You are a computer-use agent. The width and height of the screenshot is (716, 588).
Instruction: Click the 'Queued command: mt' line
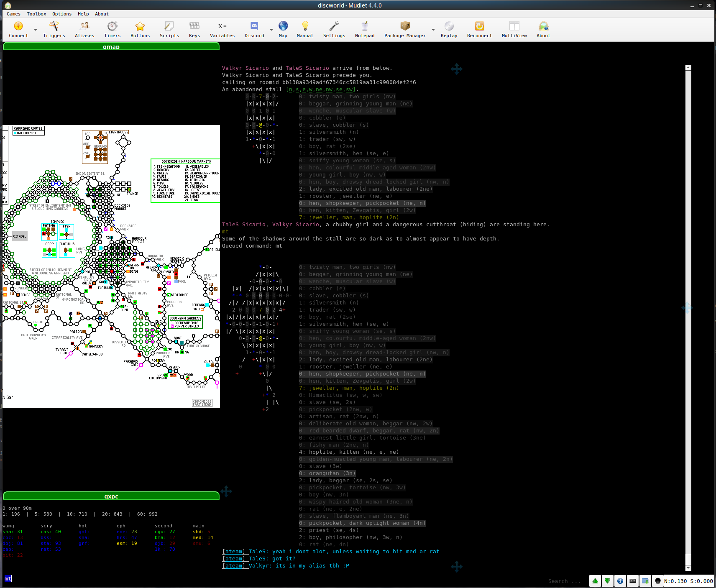(252, 246)
